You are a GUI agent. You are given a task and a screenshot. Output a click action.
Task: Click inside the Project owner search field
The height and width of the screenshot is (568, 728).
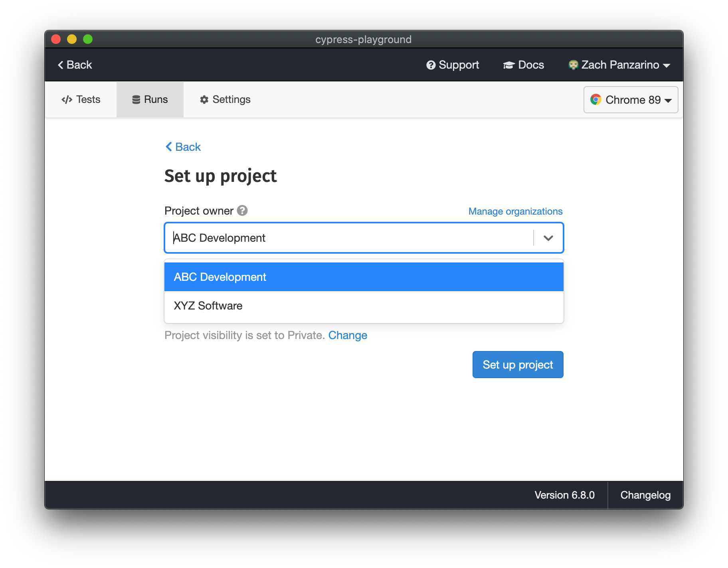point(347,238)
